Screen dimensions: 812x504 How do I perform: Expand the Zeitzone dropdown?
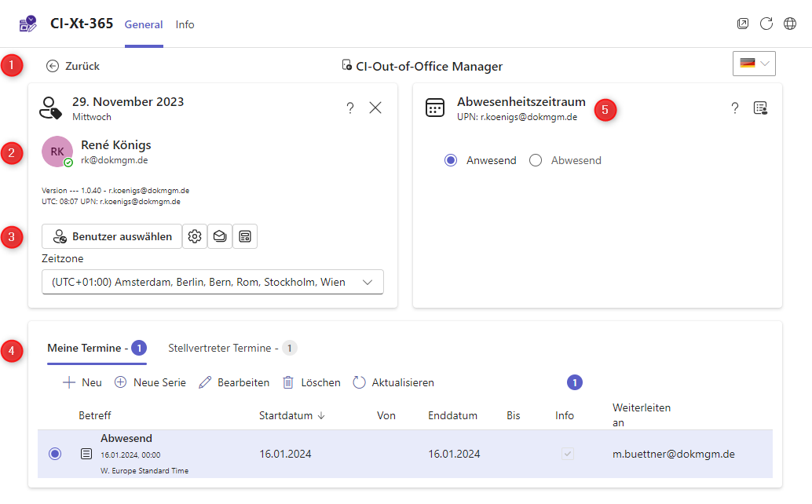[x=212, y=282]
